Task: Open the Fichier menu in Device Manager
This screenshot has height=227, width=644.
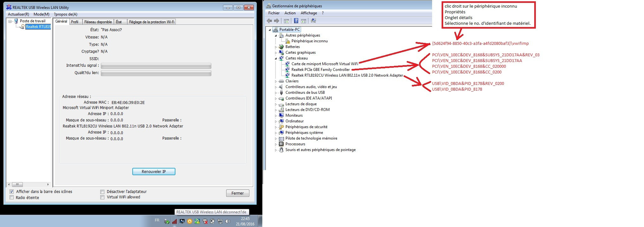Action: [274, 13]
